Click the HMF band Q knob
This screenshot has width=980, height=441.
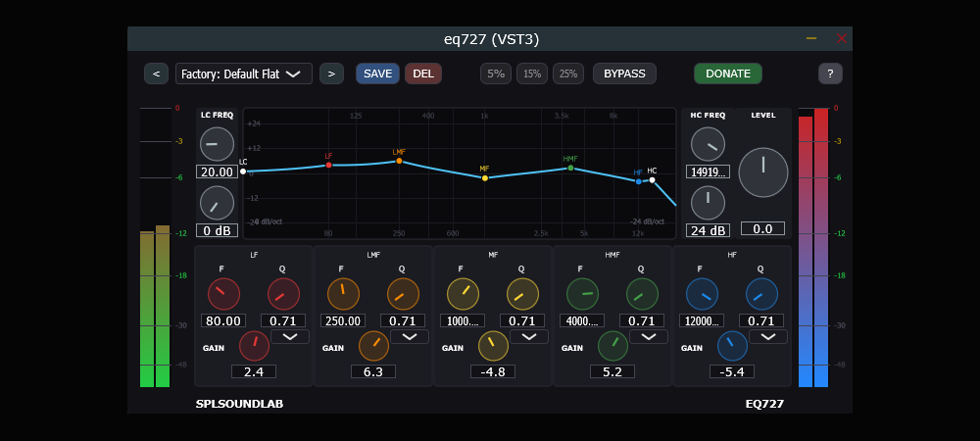(x=643, y=294)
